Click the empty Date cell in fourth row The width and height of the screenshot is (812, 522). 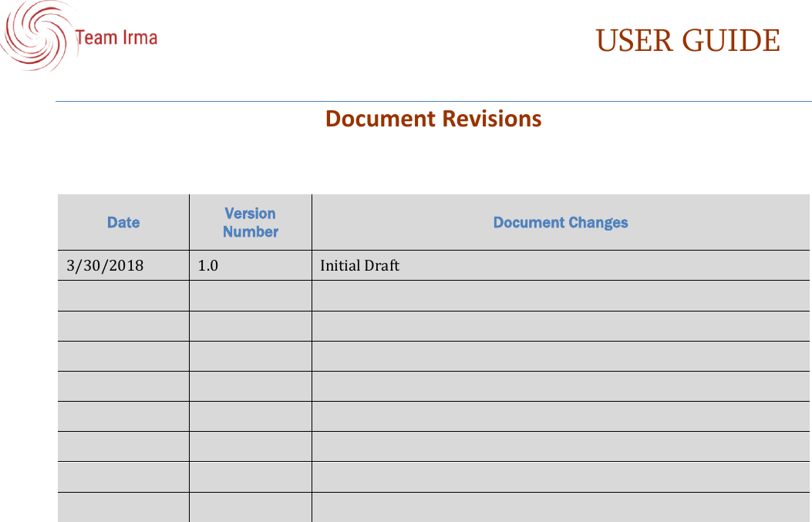pyautogui.click(x=122, y=355)
